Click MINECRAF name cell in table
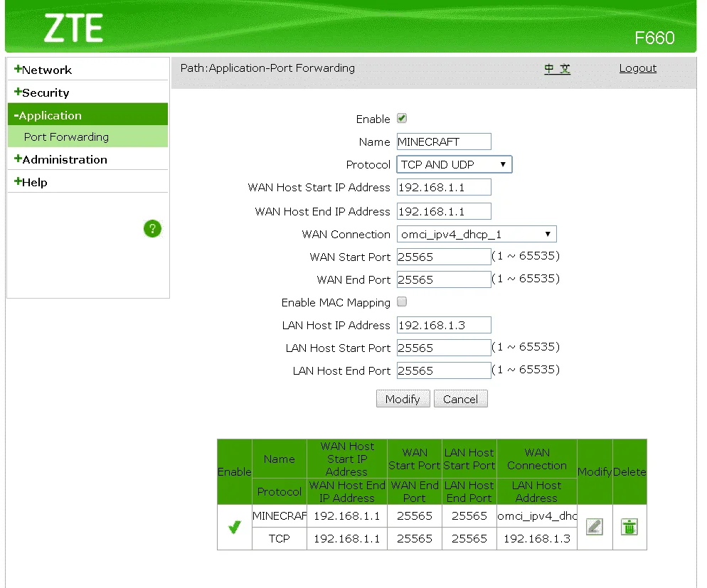The height and width of the screenshot is (588, 707). pos(280,516)
